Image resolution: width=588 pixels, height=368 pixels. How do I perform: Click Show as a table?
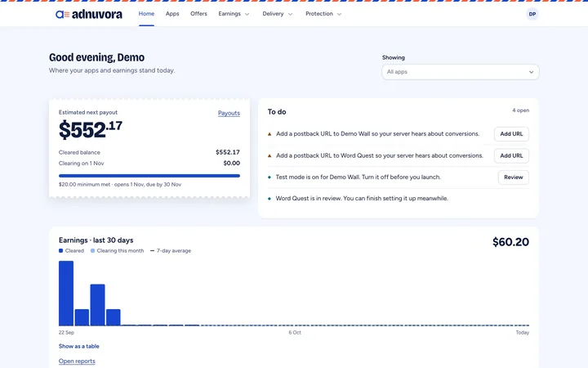(x=78, y=346)
